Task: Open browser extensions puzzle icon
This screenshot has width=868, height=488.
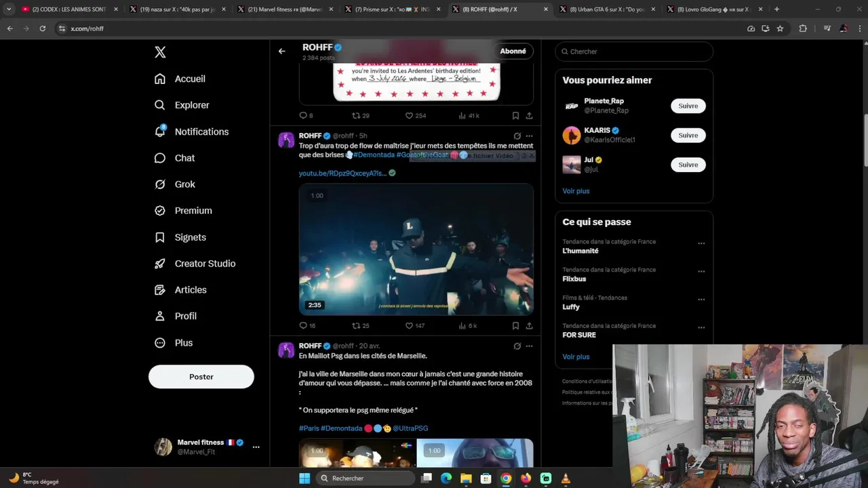Action: pos(803,28)
